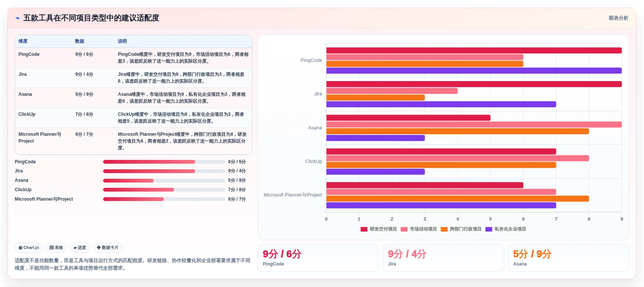The width and height of the screenshot is (644, 287).
Task: Click the Asana progress bar
Action: [x=164, y=181]
